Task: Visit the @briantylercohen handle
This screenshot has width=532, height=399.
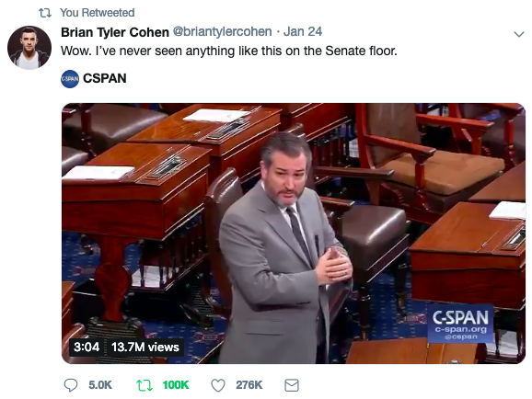Action: 222,31
